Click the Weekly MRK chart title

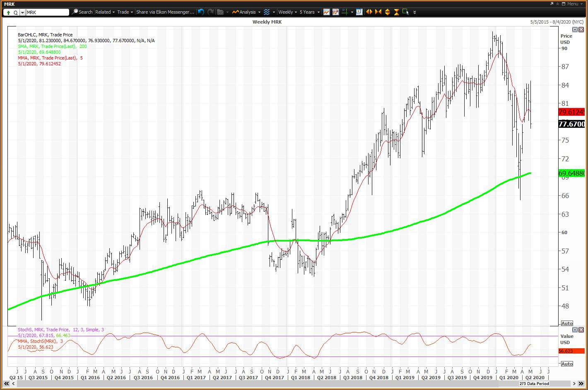[x=267, y=22]
